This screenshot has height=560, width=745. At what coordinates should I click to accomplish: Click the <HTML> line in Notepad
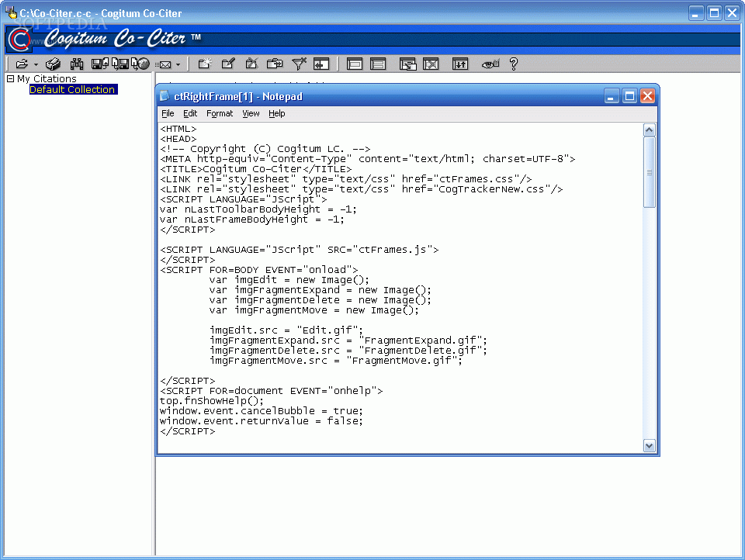pyautogui.click(x=178, y=129)
